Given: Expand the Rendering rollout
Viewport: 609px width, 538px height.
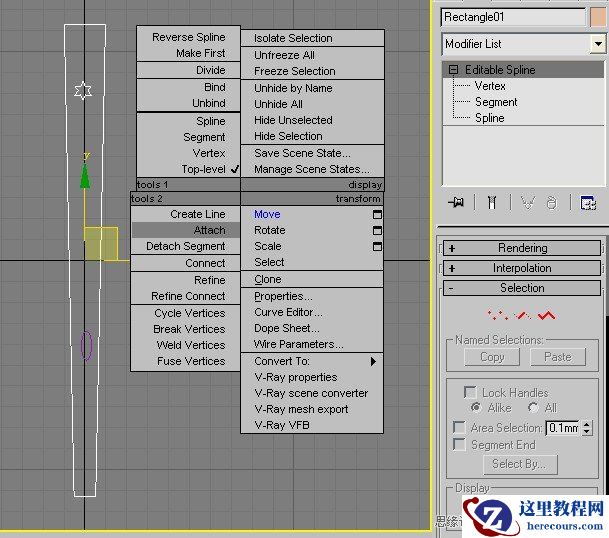Looking at the screenshot, I should click(x=522, y=248).
